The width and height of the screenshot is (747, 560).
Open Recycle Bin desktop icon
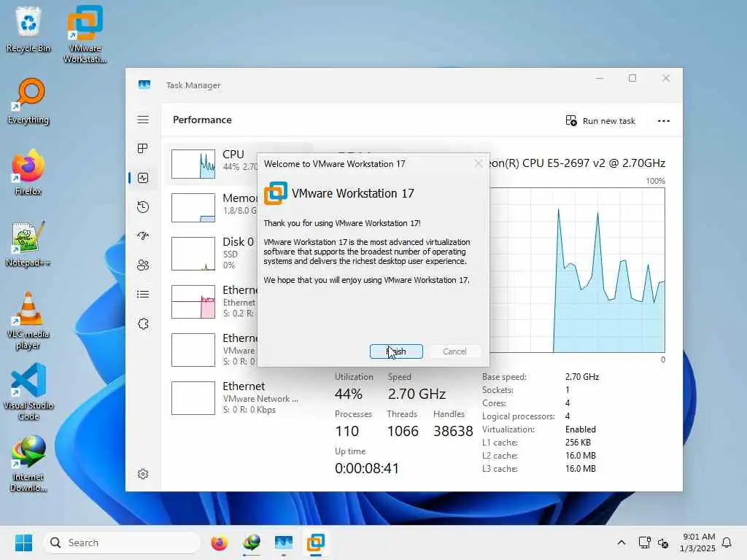[x=28, y=29]
